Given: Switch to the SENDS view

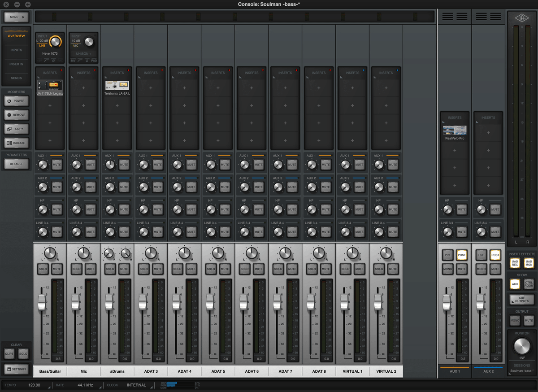Looking at the screenshot, I should coord(17,78).
